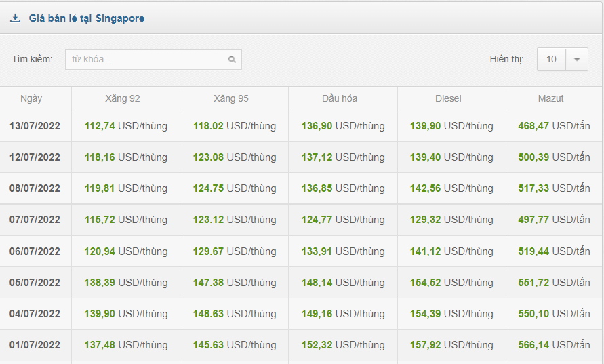Screen dimensions: 604x364
Task: Select the display count box showing 10
Action: click(x=551, y=60)
